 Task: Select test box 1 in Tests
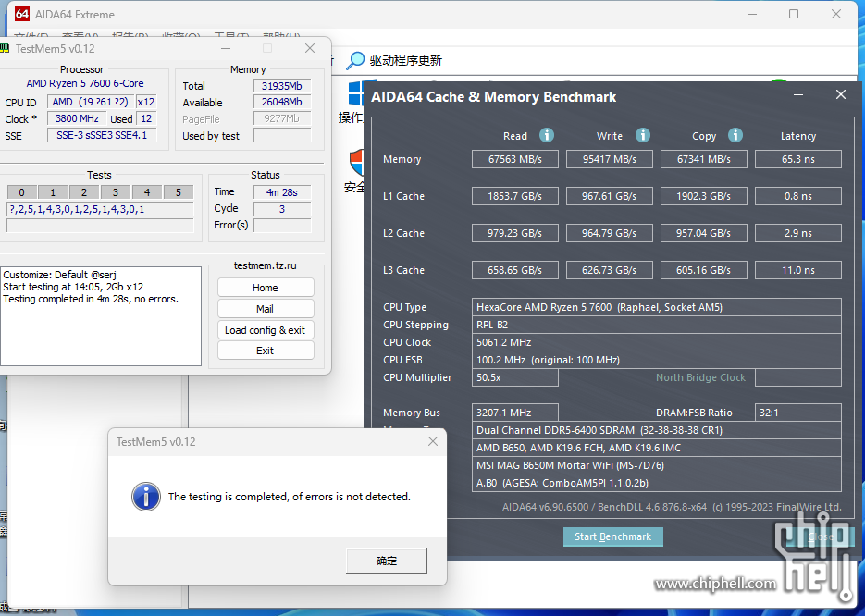pyautogui.click(x=53, y=192)
